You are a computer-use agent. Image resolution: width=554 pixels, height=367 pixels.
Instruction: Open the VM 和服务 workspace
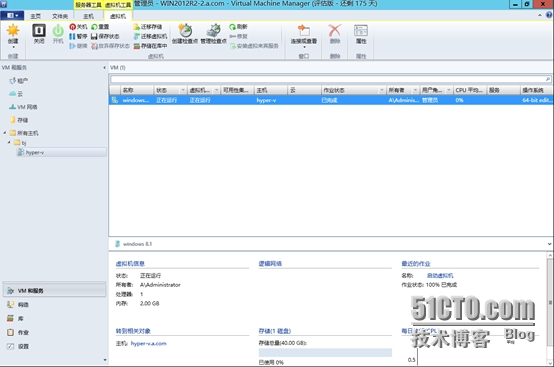click(x=54, y=291)
